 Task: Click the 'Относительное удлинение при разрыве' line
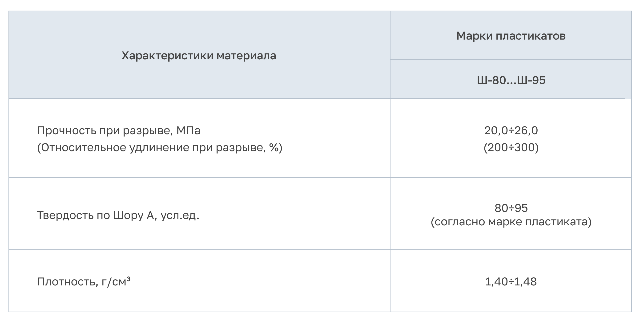pyautogui.click(x=160, y=148)
